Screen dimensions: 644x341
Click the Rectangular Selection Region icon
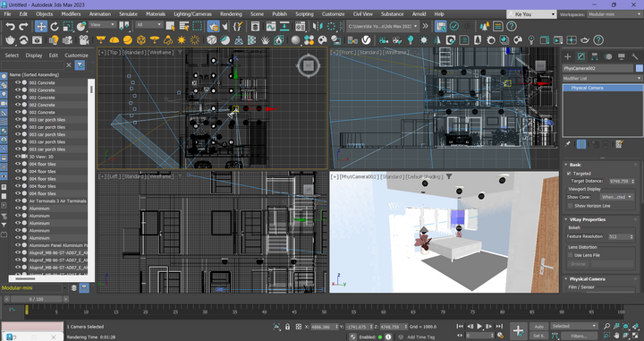coord(198,27)
